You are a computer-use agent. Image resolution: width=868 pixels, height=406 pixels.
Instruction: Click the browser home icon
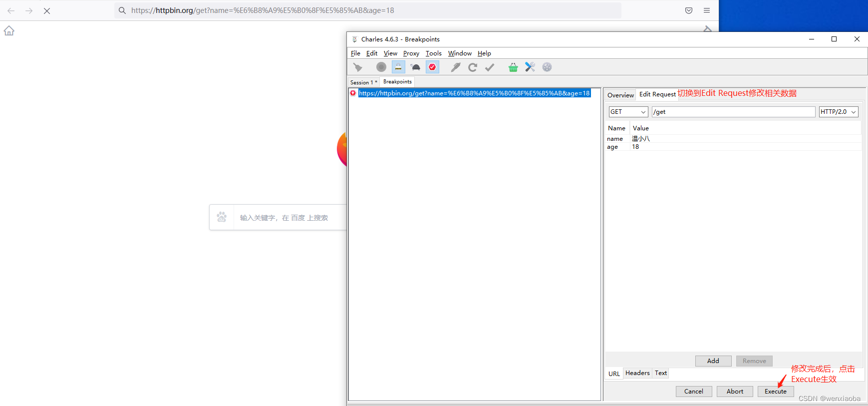[9, 31]
